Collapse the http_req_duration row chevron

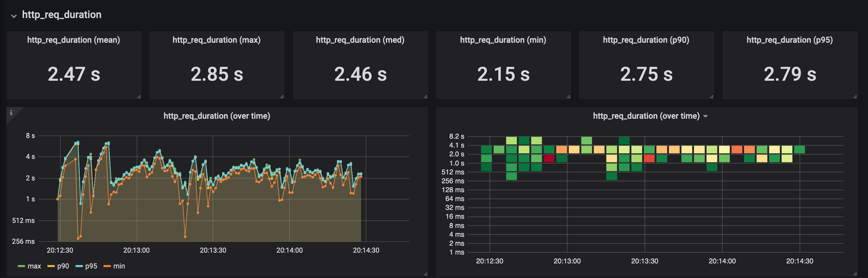14,16
